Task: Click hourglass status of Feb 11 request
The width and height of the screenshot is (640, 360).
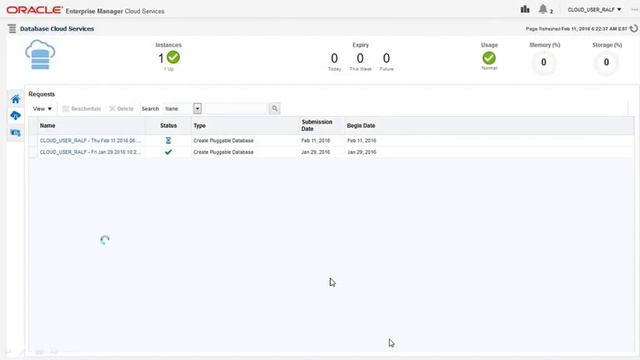Action: point(168,140)
